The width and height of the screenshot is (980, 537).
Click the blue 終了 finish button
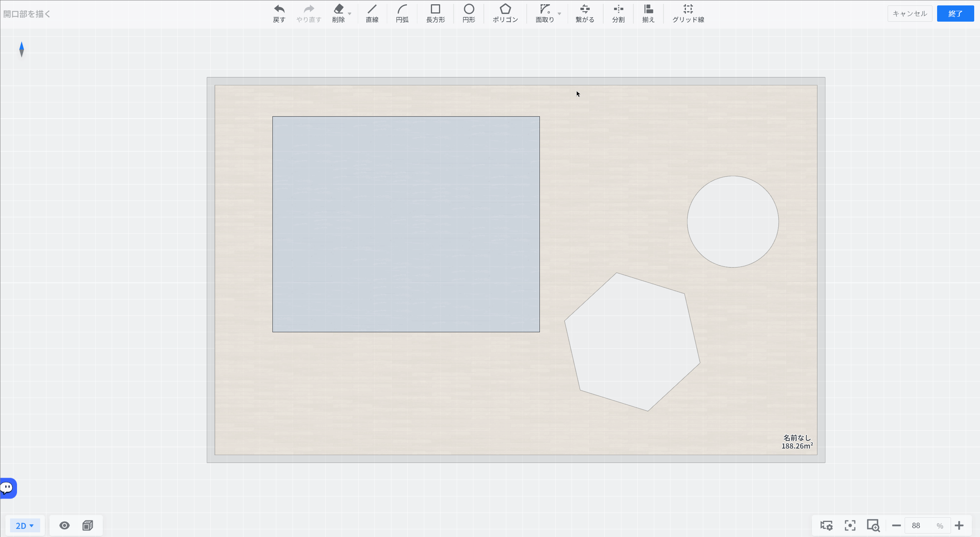955,14
